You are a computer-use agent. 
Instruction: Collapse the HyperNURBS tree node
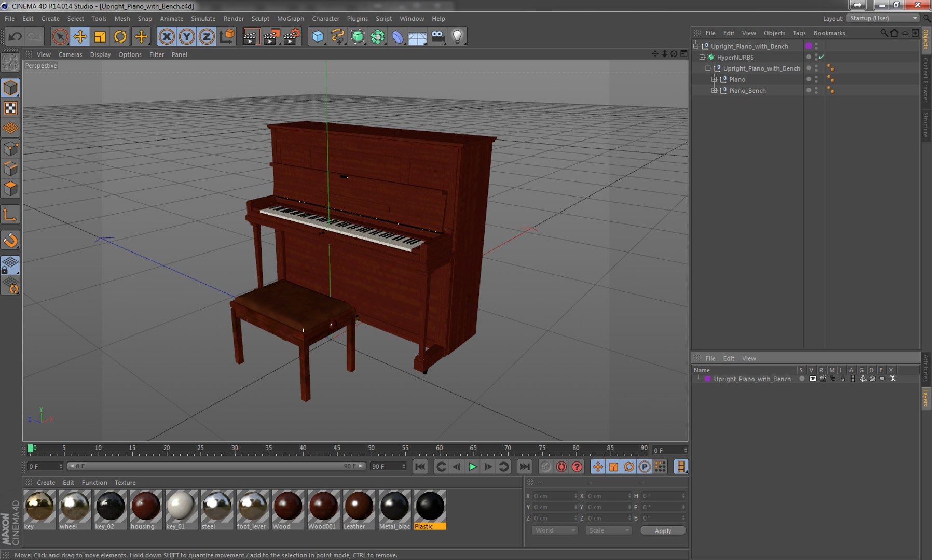(702, 57)
